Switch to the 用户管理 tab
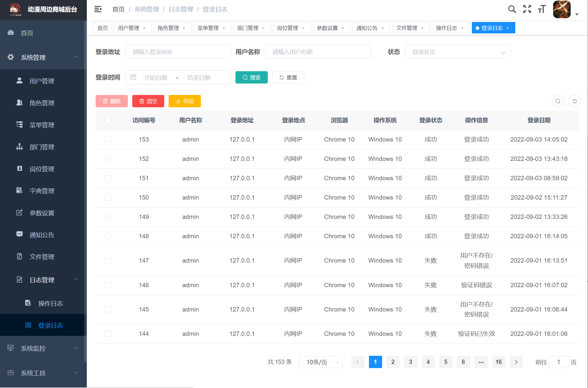Viewport: 588px width, 388px height. pyautogui.click(x=128, y=28)
